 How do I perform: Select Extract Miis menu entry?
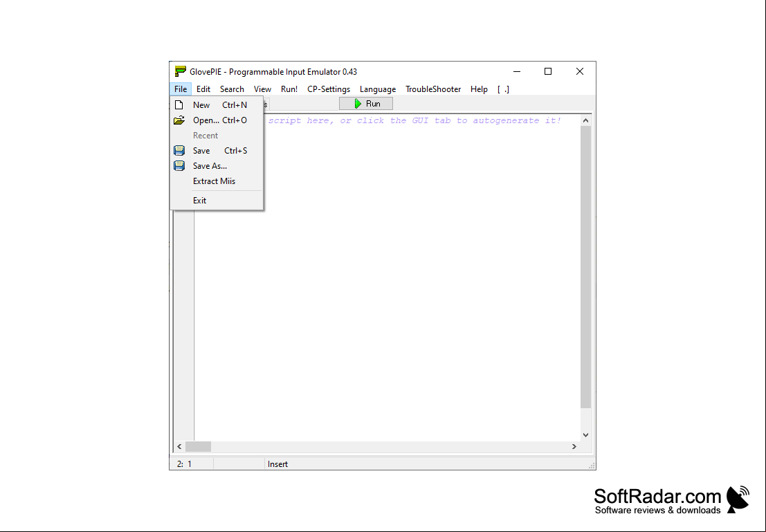217,181
